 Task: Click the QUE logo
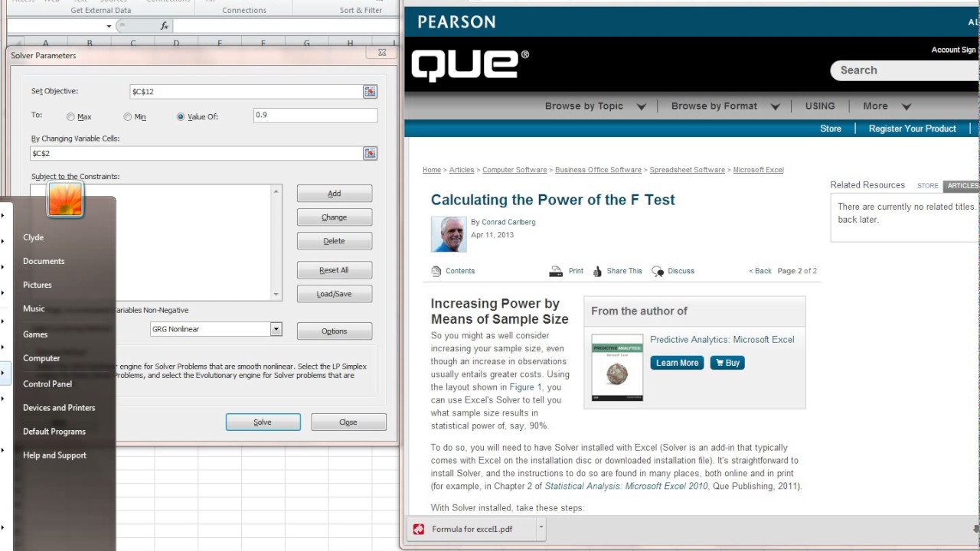pos(470,66)
